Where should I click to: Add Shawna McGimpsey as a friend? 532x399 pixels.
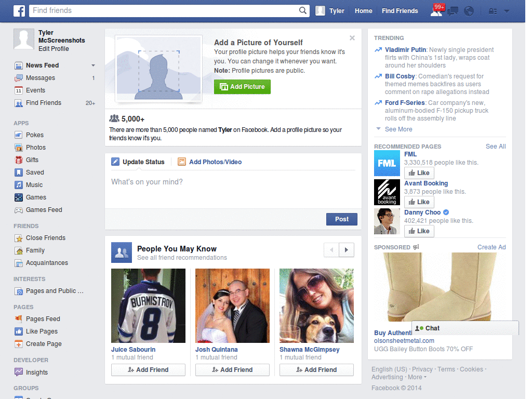coord(316,370)
